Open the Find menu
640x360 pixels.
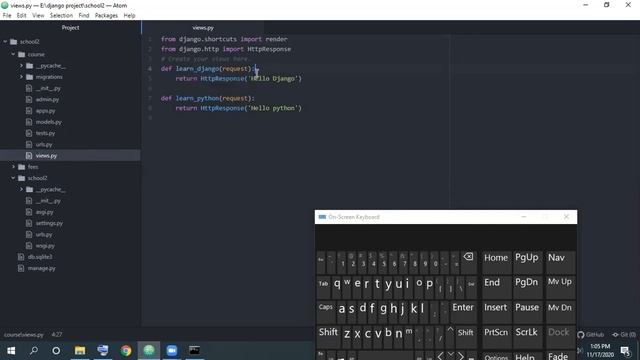[84, 16]
